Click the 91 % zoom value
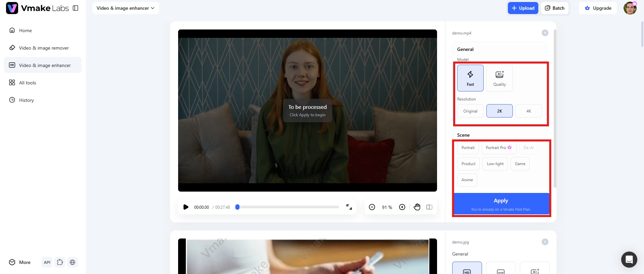Screen dimensions: 644x274 pyautogui.click(x=387, y=207)
